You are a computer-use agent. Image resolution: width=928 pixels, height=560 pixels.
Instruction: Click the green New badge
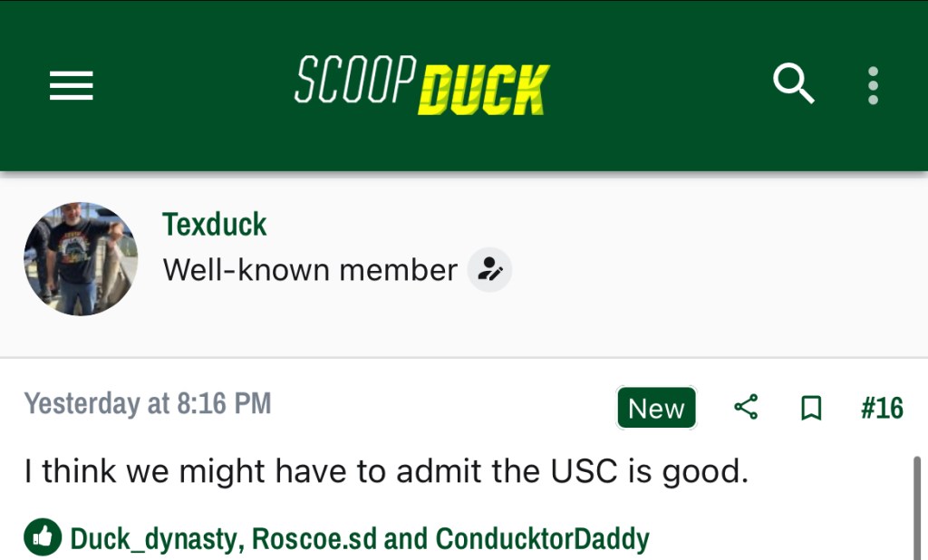pos(656,409)
